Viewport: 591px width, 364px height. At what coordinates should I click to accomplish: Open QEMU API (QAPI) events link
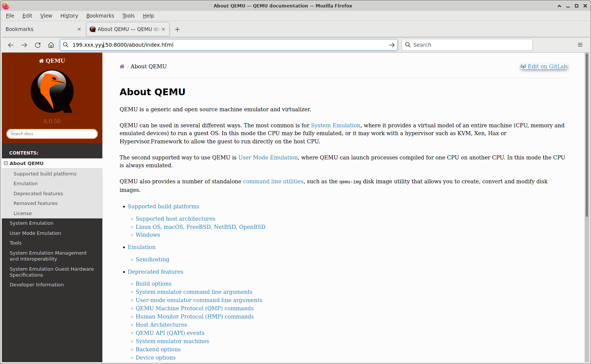pyautogui.click(x=170, y=333)
